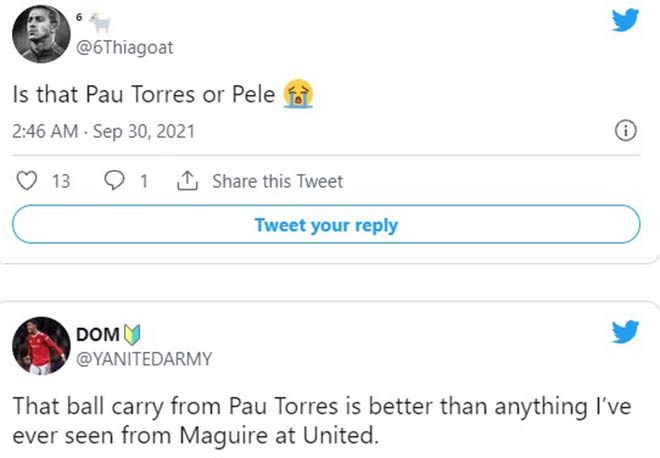660x458 pixels.
Task: Click the reply speech bubble icon
Action: (114, 182)
